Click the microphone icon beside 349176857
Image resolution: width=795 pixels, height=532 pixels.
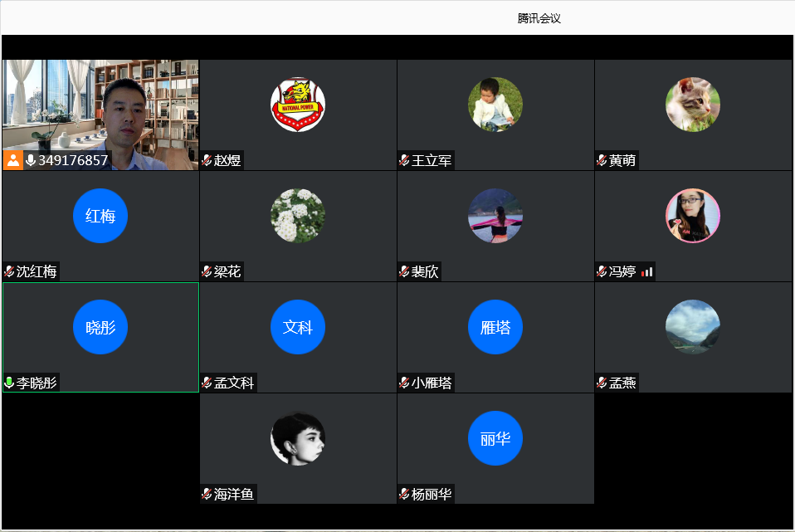pos(31,160)
